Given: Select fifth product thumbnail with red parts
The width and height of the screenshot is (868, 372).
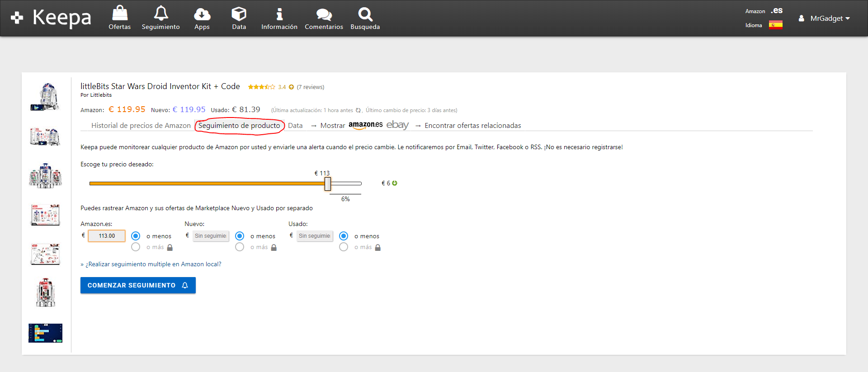Looking at the screenshot, I should click(x=45, y=254).
